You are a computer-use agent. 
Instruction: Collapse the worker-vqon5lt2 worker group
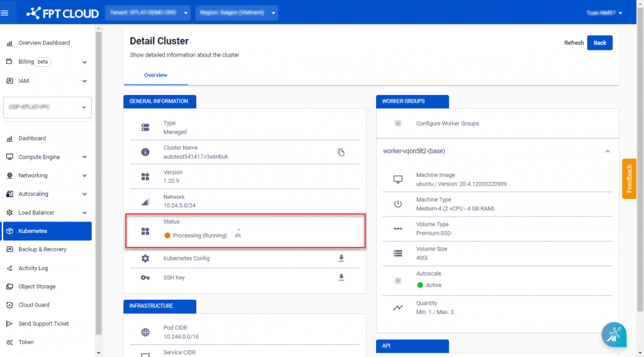click(608, 151)
